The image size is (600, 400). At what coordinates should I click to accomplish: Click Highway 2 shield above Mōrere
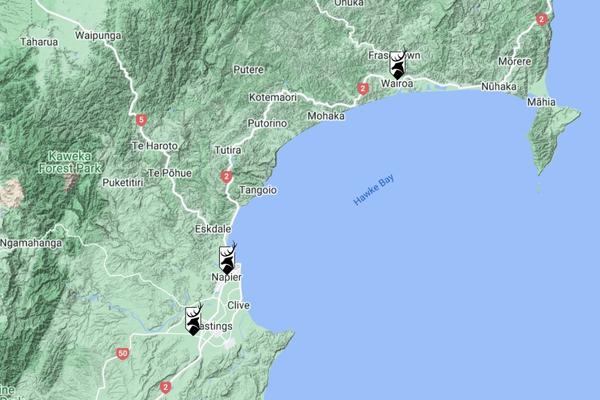click(x=541, y=18)
